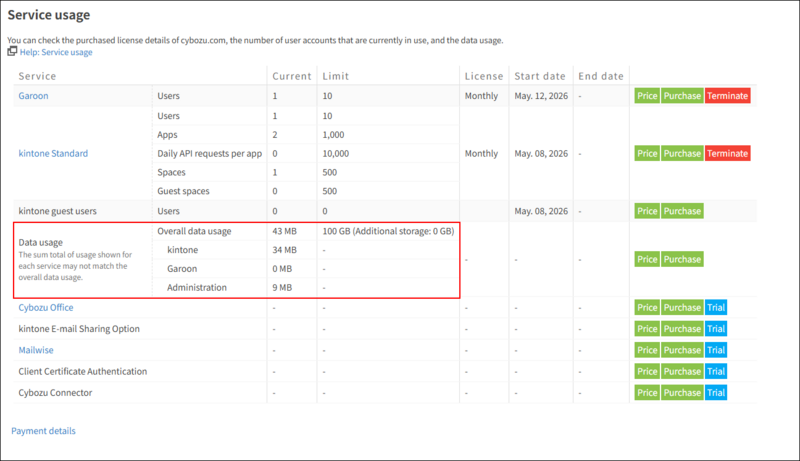Click the external-window icon beside Help link

point(12,51)
